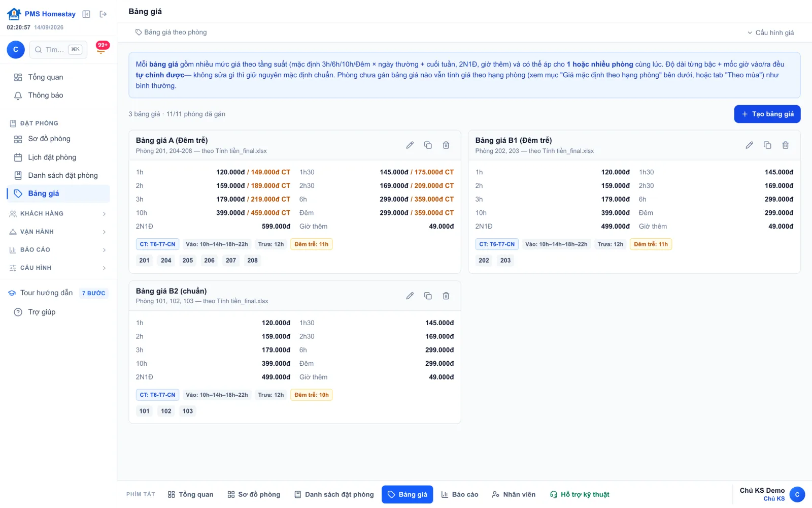
Task: Expand the VẬN HÀNH section
Action: (x=58, y=232)
